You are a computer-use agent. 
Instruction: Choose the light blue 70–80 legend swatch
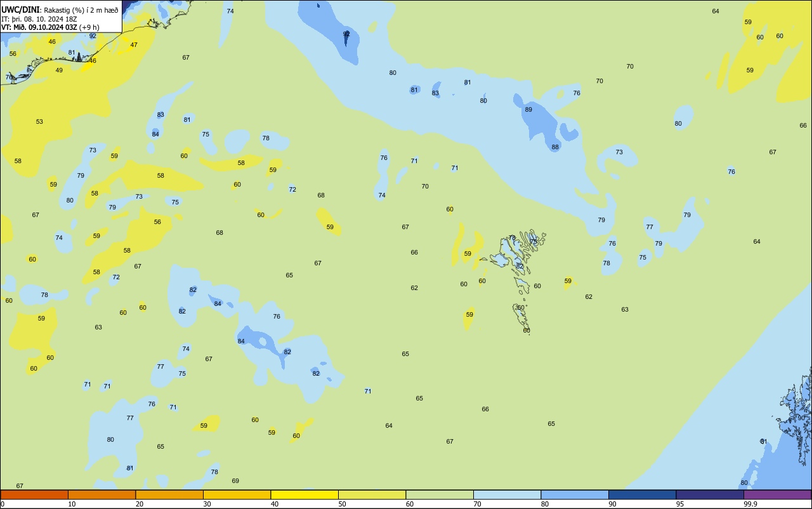pyautogui.click(x=507, y=494)
